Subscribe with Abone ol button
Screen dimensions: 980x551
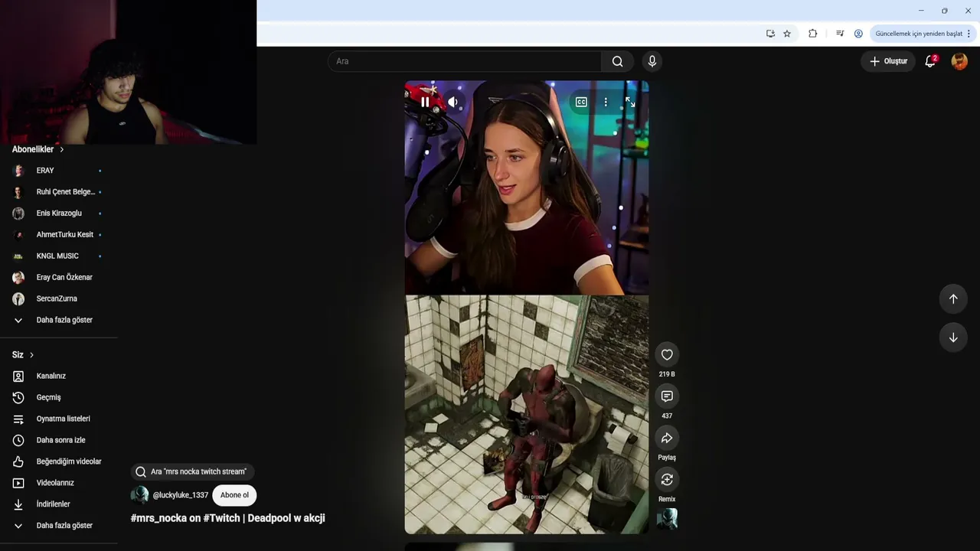pos(234,495)
